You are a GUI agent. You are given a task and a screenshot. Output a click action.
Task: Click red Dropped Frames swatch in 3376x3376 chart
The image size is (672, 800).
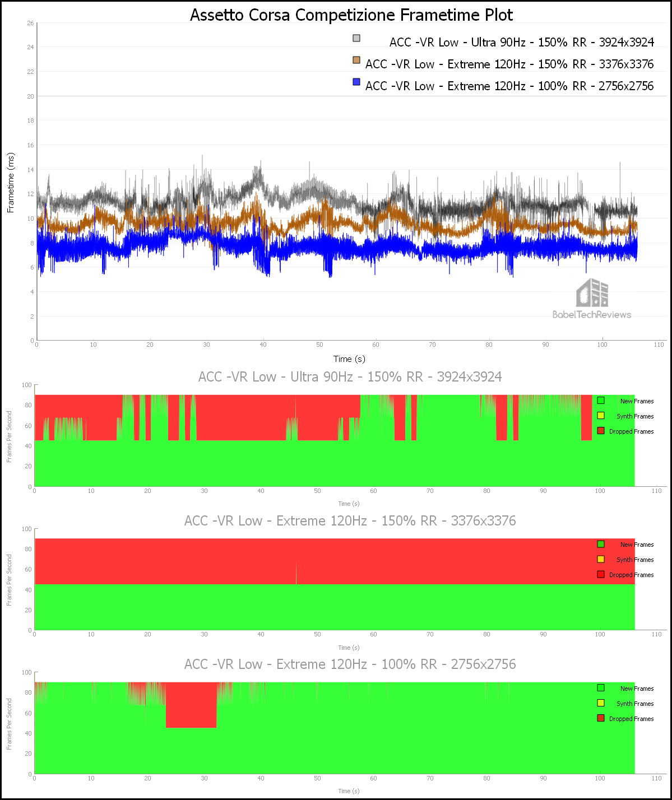pyautogui.click(x=601, y=574)
